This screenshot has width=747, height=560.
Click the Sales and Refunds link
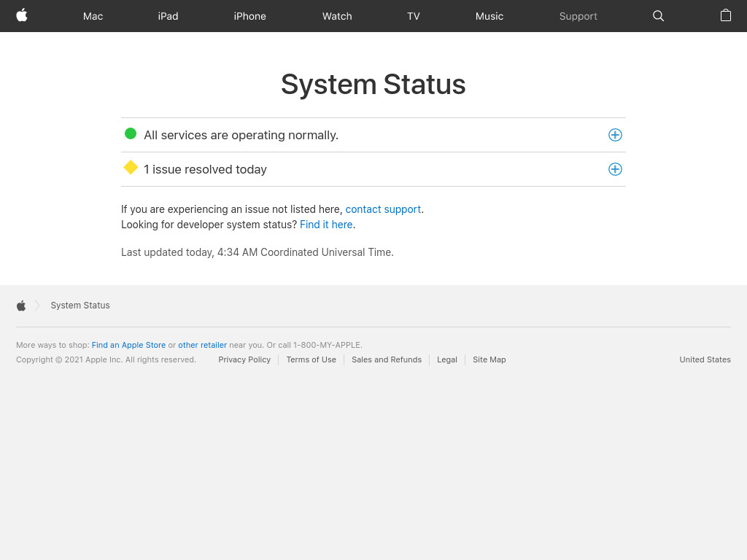pos(387,359)
